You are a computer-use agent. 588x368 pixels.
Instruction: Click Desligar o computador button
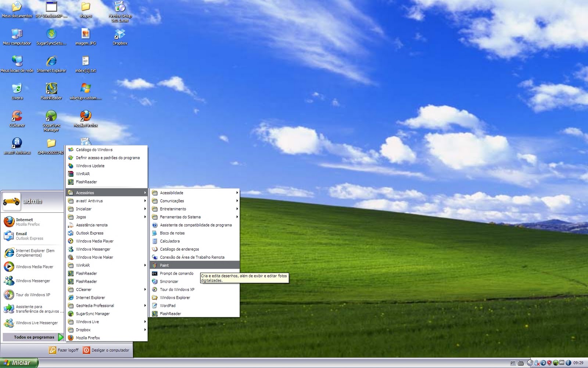click(x=106, y=350)
